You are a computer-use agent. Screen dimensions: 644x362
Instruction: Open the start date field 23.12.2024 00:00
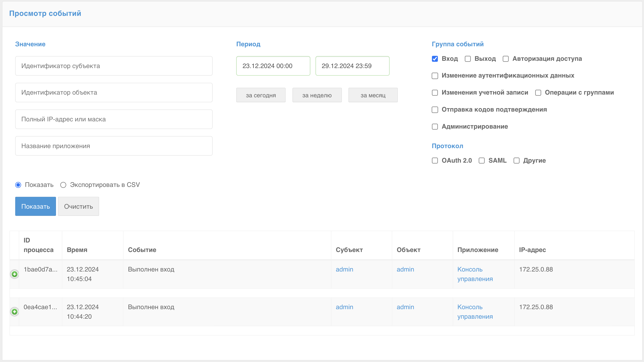click(273, 66)
